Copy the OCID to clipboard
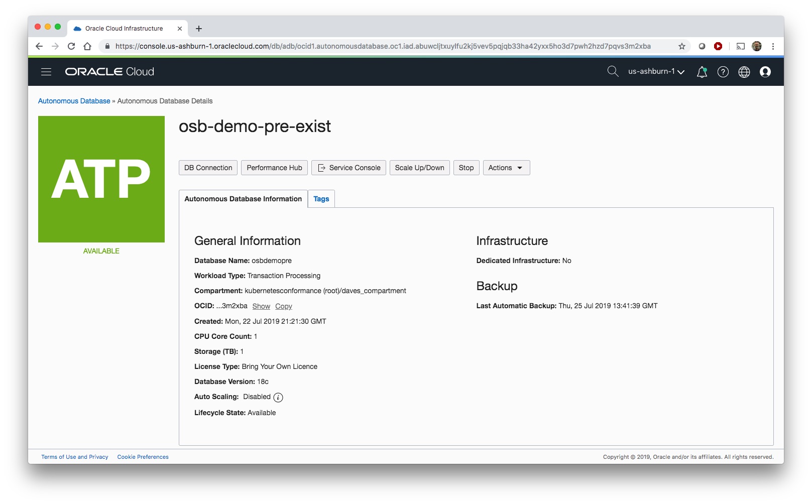This screenshot has width=812, height=504. point(283,306)
